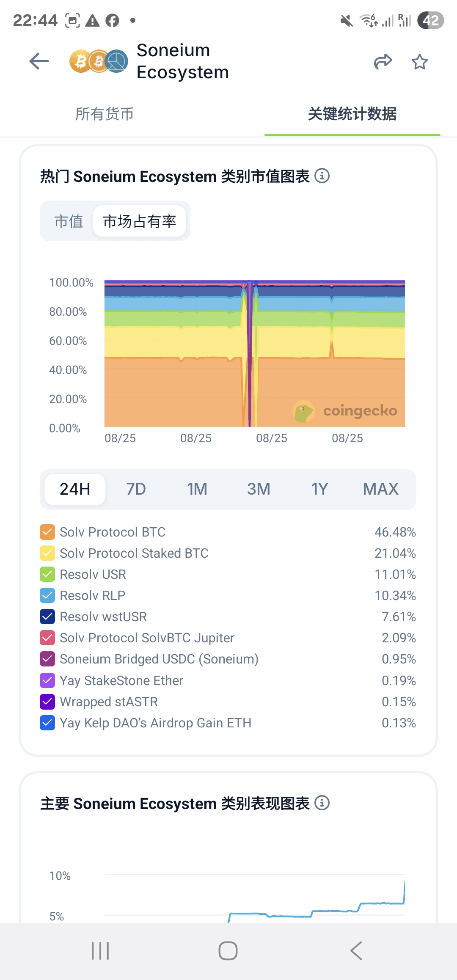The image size is (457, 980).
Task: Choose the 1M time range
Action: click(197, 489)
